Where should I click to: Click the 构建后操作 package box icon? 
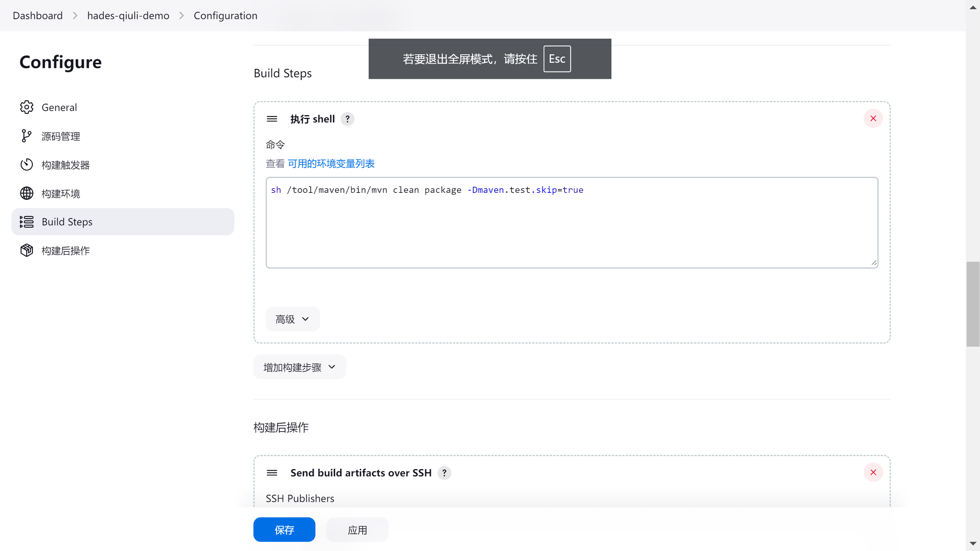pos(27,250)
